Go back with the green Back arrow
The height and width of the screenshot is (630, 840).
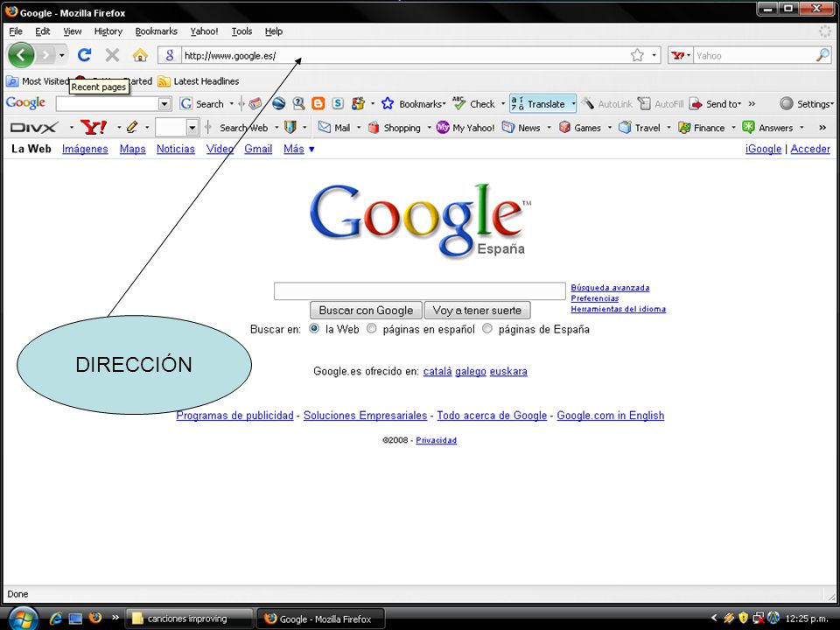click(x=21, y=55)
